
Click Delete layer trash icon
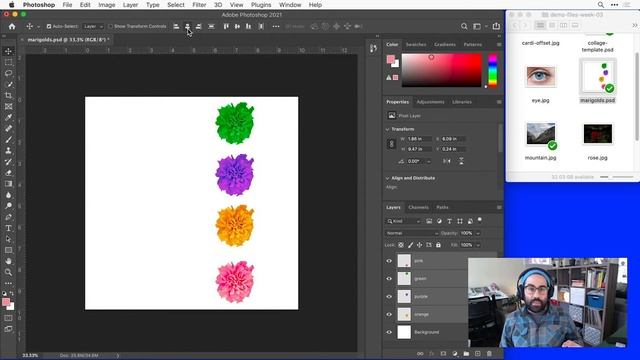click(489, 353)
